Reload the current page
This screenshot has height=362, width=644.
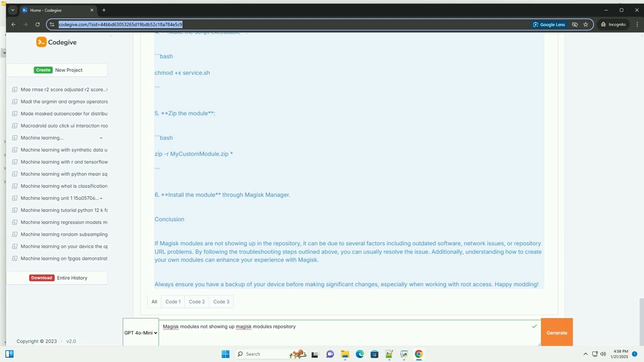point(37,24)
